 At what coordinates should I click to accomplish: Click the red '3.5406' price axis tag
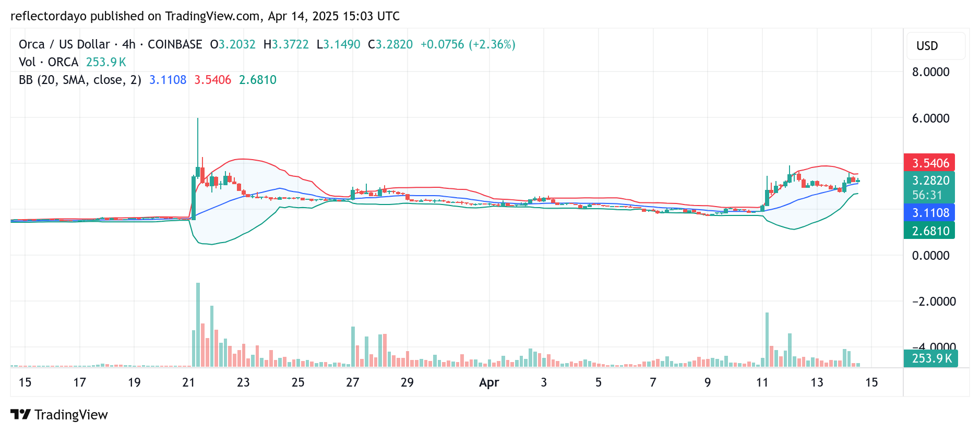[929, 163]
